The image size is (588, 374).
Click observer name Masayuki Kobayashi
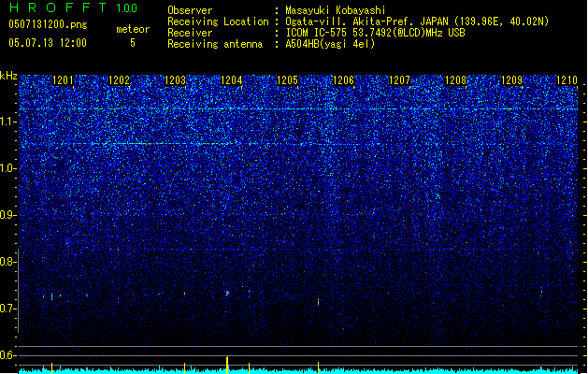click(336, 10)
